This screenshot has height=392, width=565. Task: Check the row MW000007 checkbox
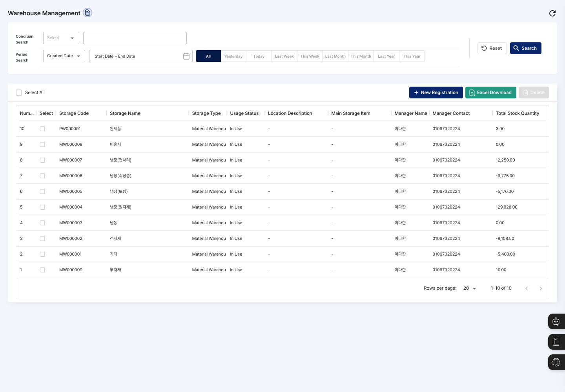tap(42, 160)
